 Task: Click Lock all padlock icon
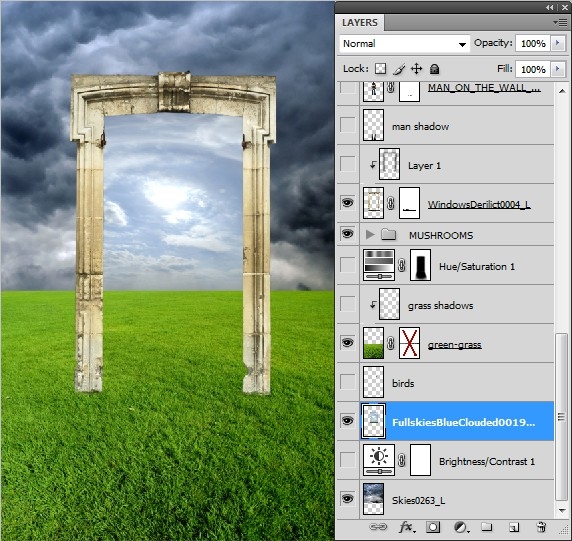coord(434,69)
